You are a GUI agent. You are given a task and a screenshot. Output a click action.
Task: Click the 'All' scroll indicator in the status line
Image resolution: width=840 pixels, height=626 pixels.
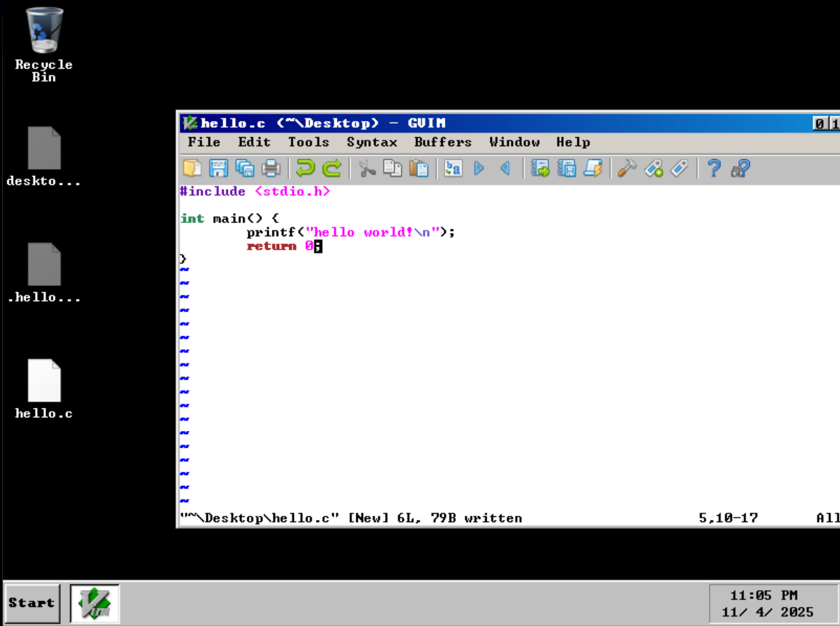point(827,518)
